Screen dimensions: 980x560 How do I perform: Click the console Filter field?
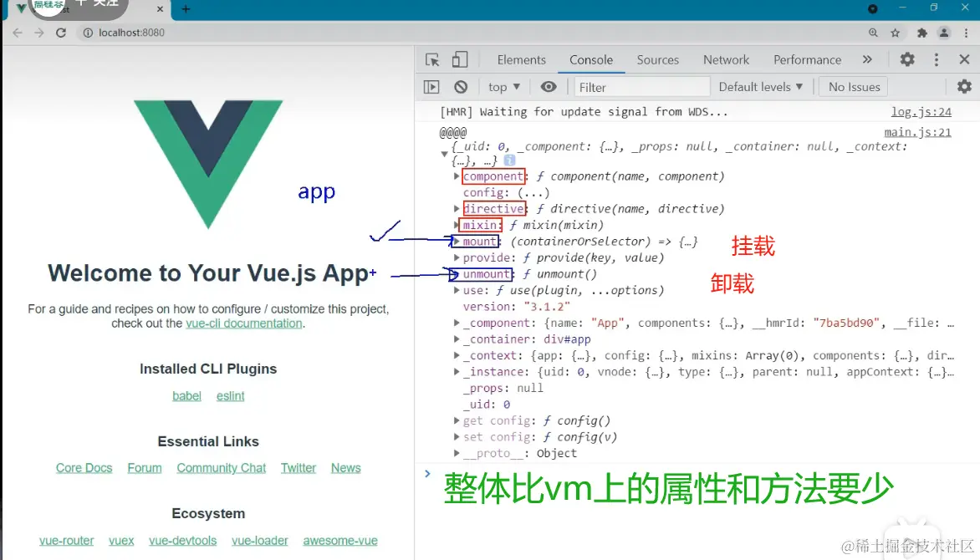tap(642, 87)
